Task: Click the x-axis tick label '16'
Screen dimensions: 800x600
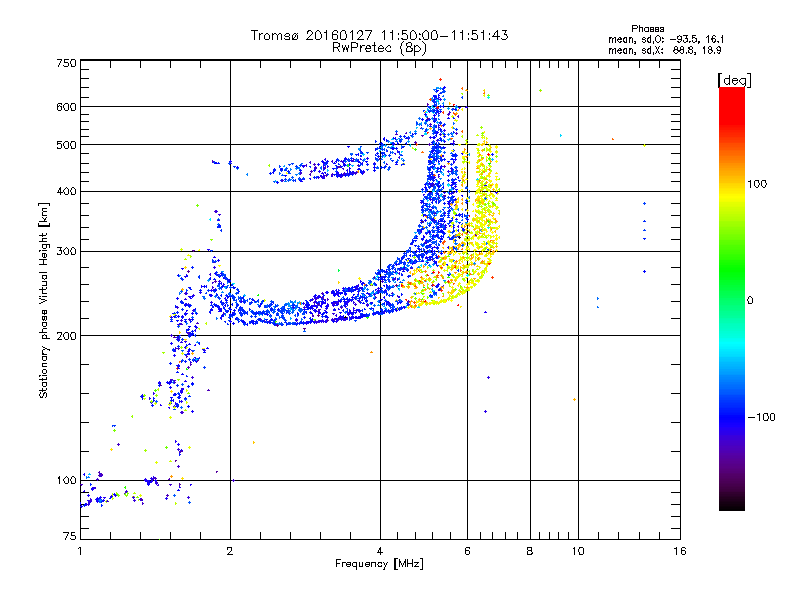Action: pos(680,551)
